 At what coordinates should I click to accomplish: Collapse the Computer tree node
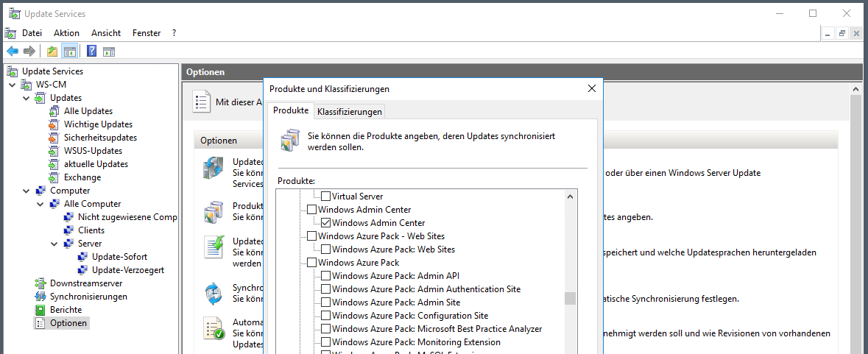(26, 191)
